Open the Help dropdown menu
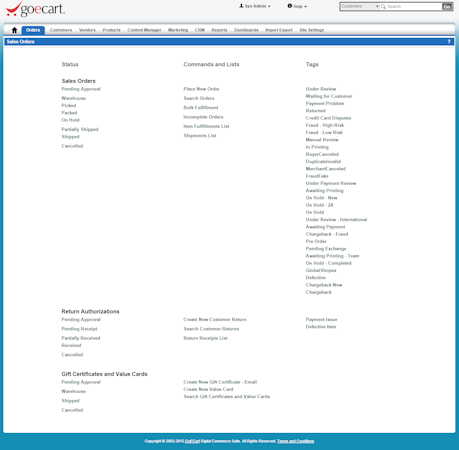 [x=297, y=6]
